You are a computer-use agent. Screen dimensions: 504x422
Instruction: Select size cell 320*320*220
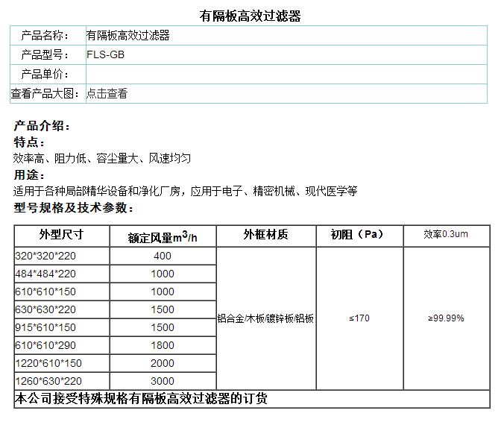tap(45, 256)
